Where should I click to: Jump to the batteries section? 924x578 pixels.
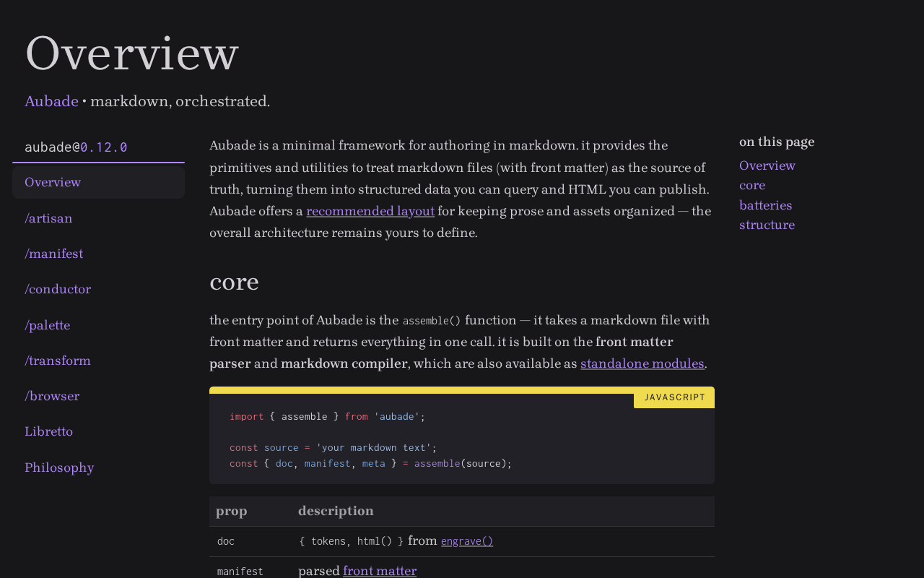(x=766, y=205)
